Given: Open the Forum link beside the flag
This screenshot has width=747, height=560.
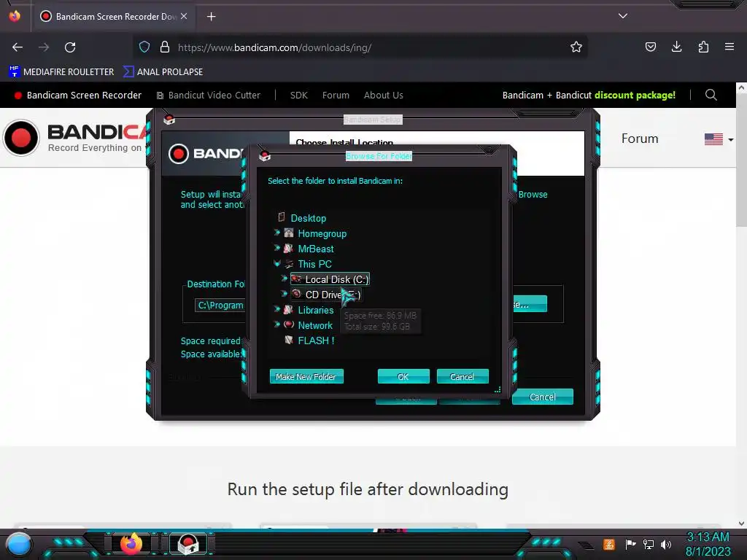Looking at the screenshot, I should 640,139.
